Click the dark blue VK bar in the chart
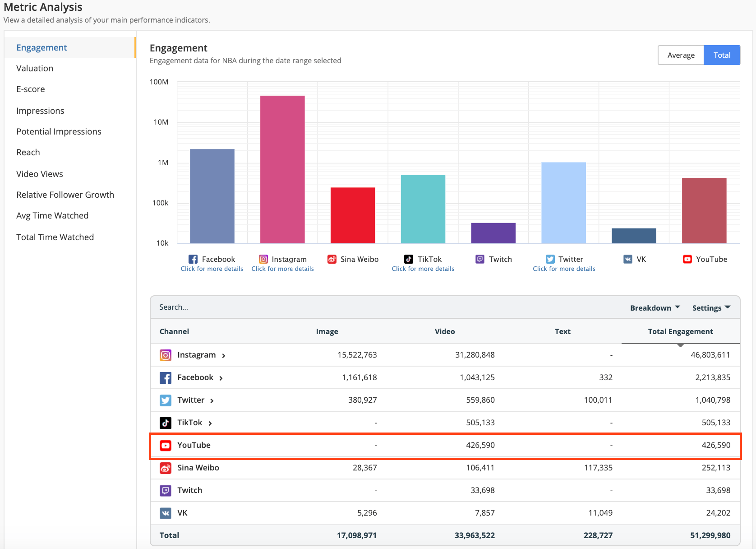Image resolution: width=756 pixels, height=549 pixels. pyautogui.click(x=634, y=236)
